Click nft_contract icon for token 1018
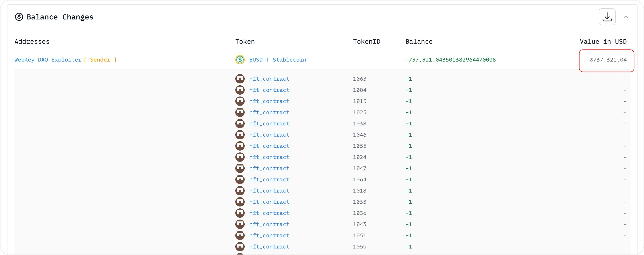The width and height of the screenshot is (644, 255). coord(240,191)
